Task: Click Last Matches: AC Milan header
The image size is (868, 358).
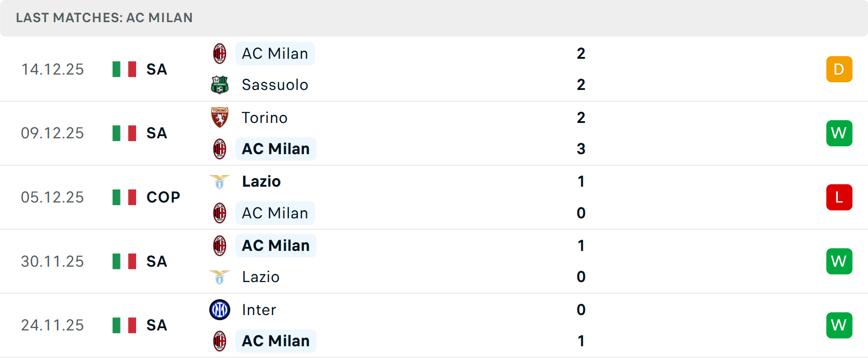Action: tap(104, 18)
